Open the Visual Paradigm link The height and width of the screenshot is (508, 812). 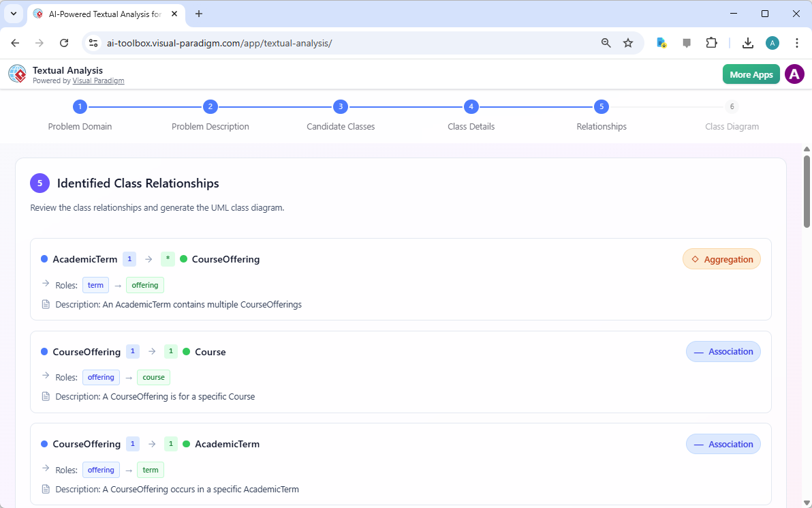point(98,80)
